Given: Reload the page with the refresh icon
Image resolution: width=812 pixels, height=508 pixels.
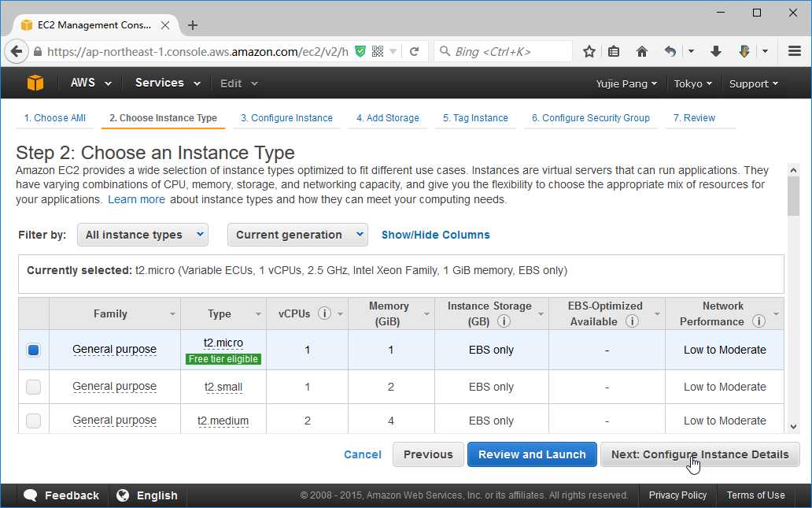Looking at the screenshot, I should click(414, 52).
